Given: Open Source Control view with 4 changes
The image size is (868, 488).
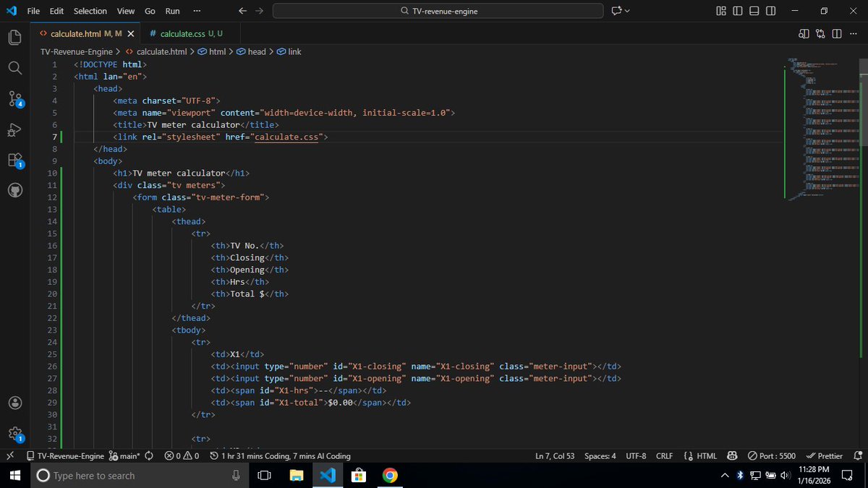Looking at the screenshot, I should coord(15,98).
